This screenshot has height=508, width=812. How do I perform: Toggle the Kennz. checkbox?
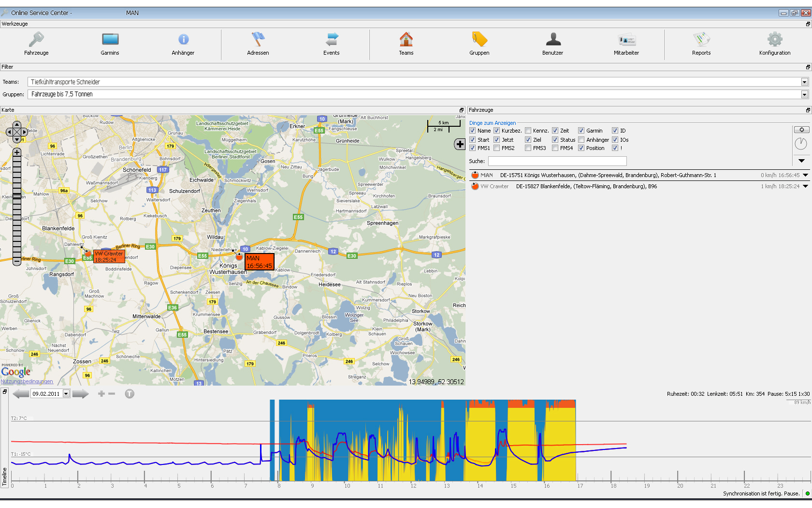tap(528, 131)
